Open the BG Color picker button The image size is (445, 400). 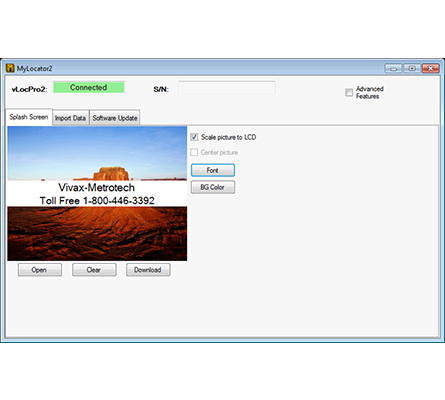click(x=213, y=187)
